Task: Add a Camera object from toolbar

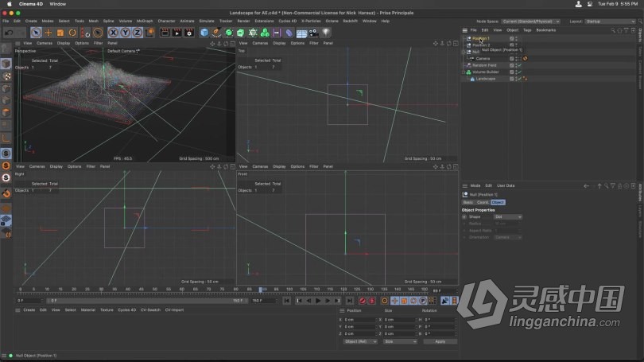Action: pyautogui.click(x=314, y=33)
